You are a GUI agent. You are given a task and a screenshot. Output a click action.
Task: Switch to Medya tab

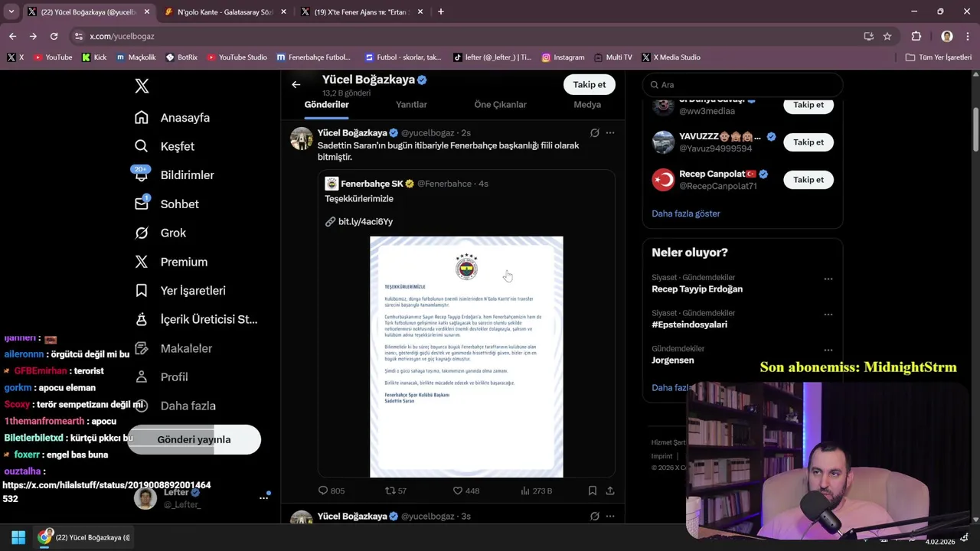pos(587,105)
